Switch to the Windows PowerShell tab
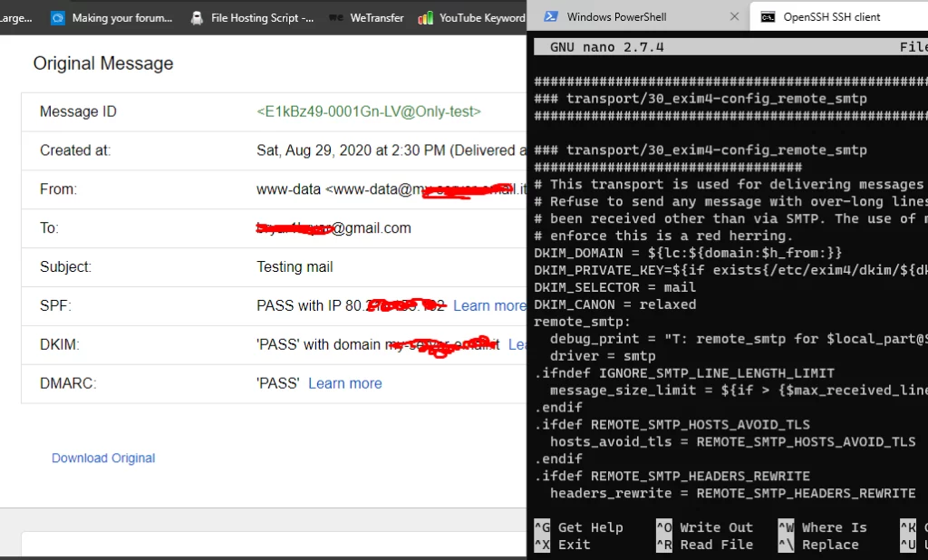 (x=638, y=16)
